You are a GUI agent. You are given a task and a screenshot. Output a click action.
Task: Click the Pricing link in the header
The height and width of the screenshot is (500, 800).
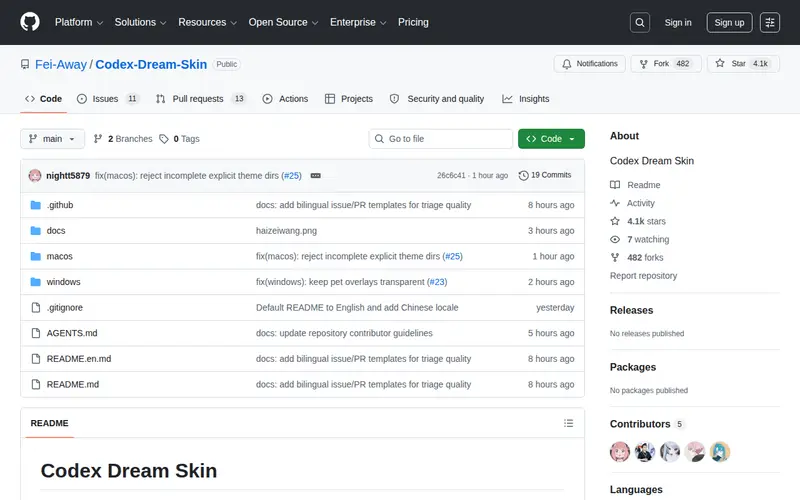413,22
